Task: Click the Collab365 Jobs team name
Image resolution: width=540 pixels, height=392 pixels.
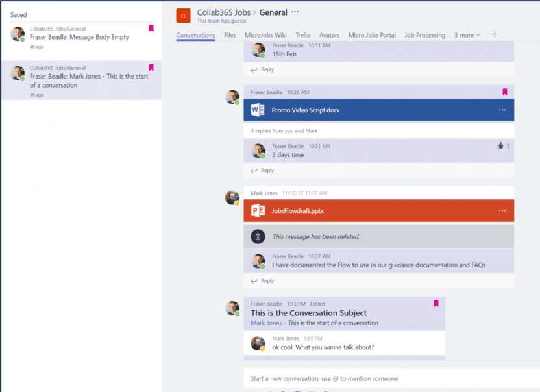Action: click(x=223, y=12)
